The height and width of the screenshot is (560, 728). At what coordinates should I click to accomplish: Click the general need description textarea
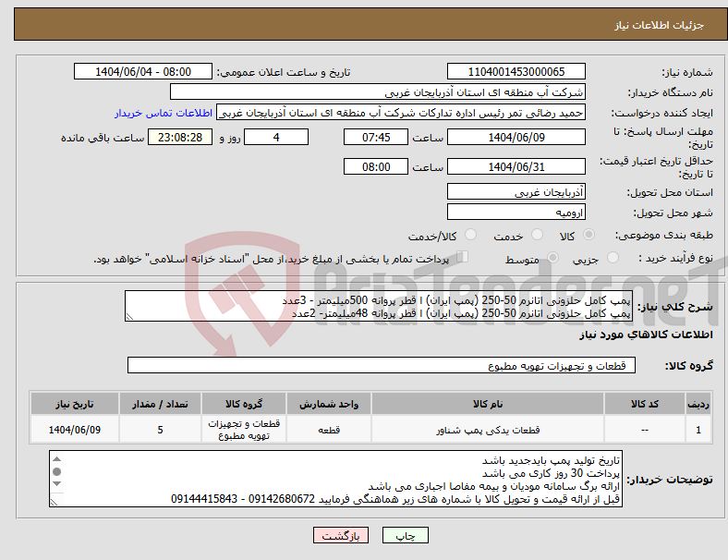point(379,306)
